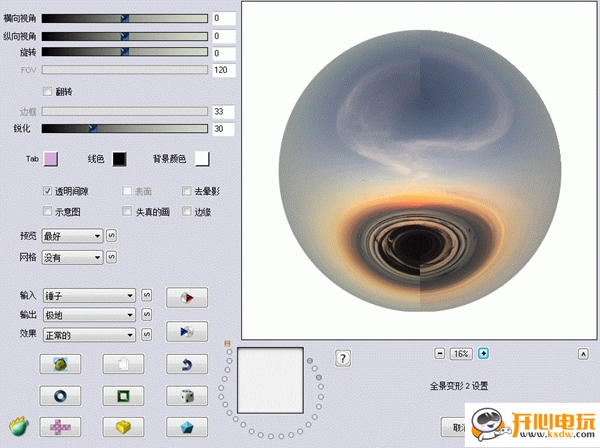Click the 横向视角 value field
Screen dimensions: 600x448
pyautogui.click(x=223, y=18)
